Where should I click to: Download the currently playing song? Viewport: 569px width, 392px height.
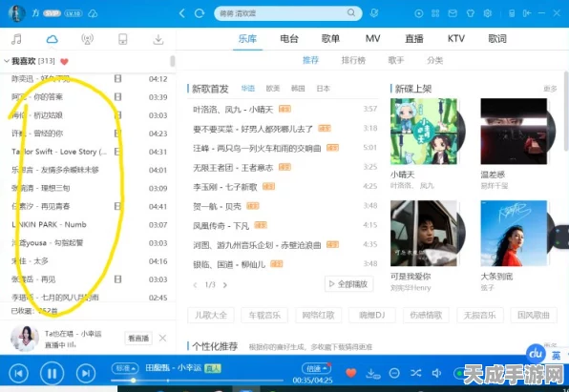[372, 373]
